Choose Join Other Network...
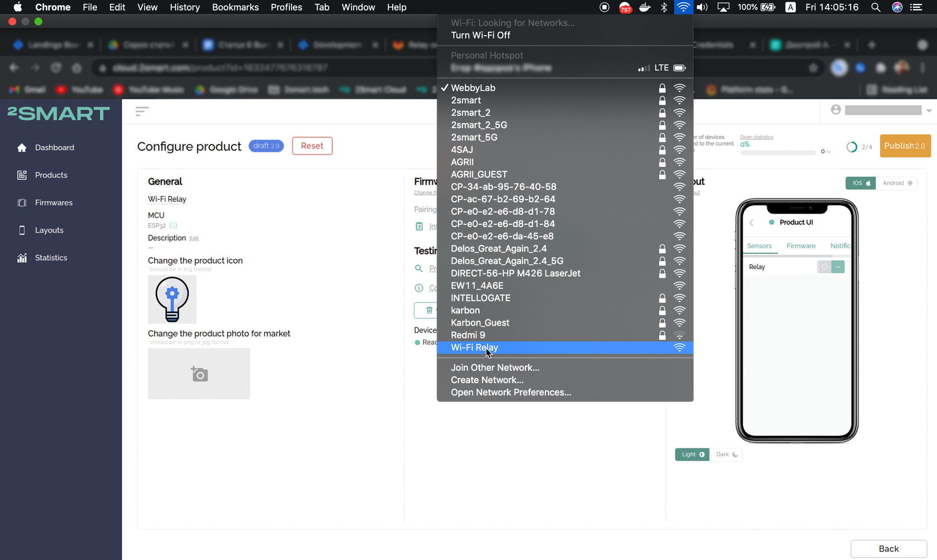The height and width of the screenshot is (560, 937). pos(565,368)
